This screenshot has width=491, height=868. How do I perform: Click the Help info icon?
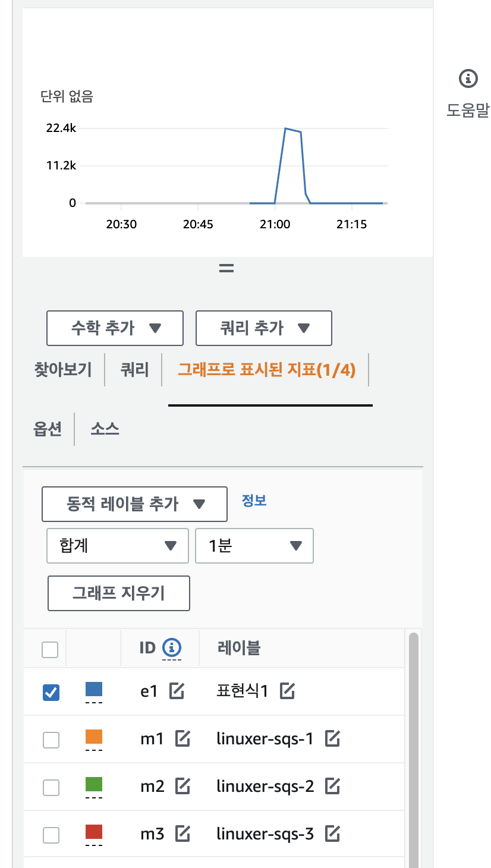tap(468, 78)
